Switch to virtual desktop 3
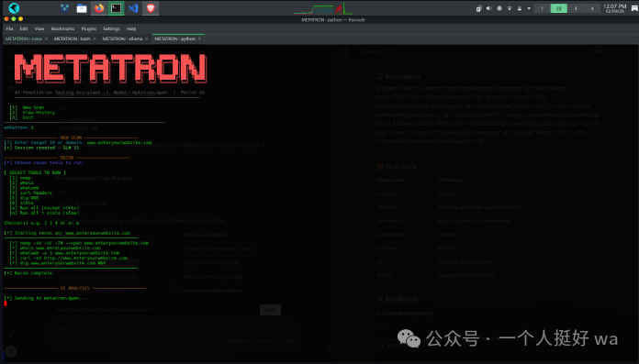The height and width of the screenshot is (364, 639). tap(576, 8)
